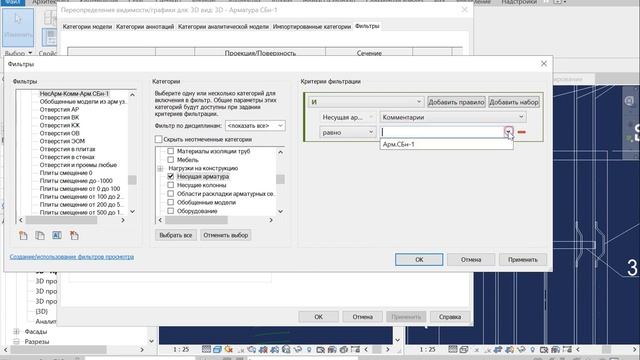Remove the rule with the red minus icon
This screenshot has width=640, height=360.
click(x=521, y=132)
